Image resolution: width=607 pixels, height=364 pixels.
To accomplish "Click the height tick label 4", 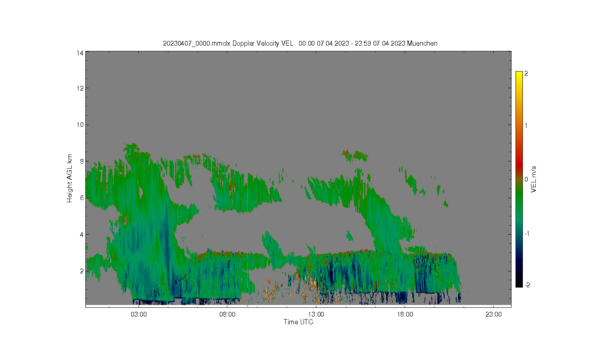I will pos(82,235).
